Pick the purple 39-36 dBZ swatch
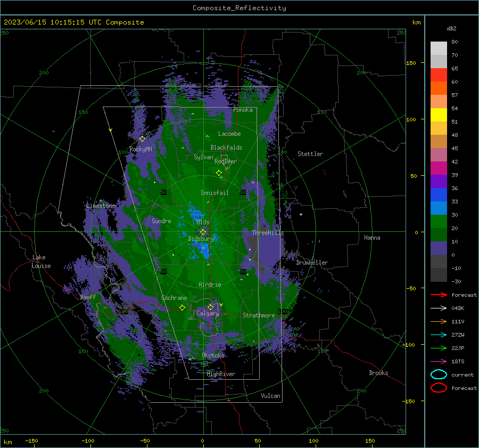Screen dimensions: 479x448 (439, 182)
